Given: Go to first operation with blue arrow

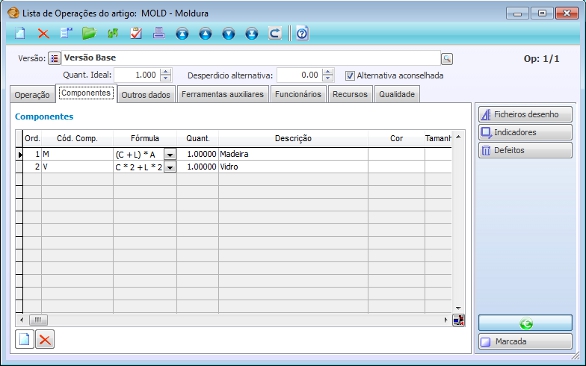Looking at the screenshot, I should coord(182,34).
